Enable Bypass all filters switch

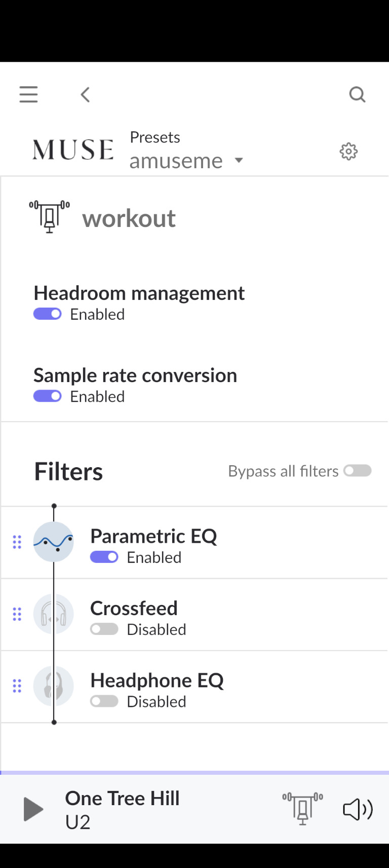point(358,471)
